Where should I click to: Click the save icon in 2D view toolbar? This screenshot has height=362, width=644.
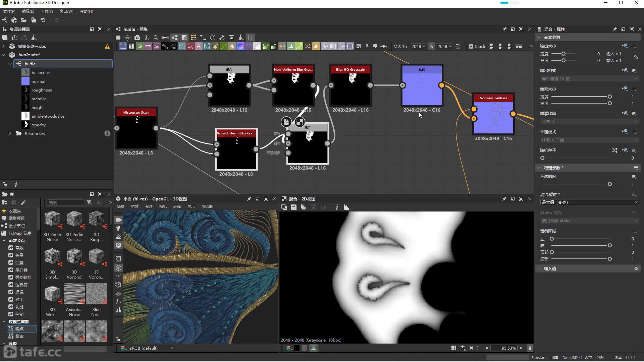coord(294,207)
